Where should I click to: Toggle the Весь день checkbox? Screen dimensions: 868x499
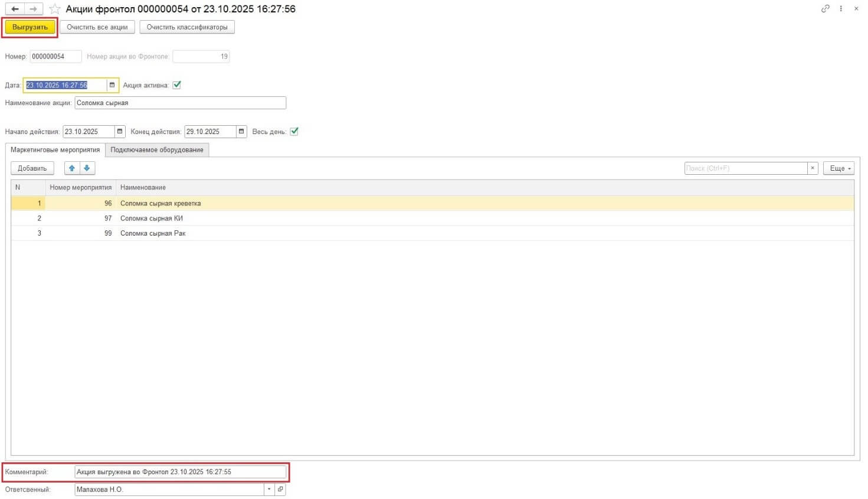click(x=294, y=132)
